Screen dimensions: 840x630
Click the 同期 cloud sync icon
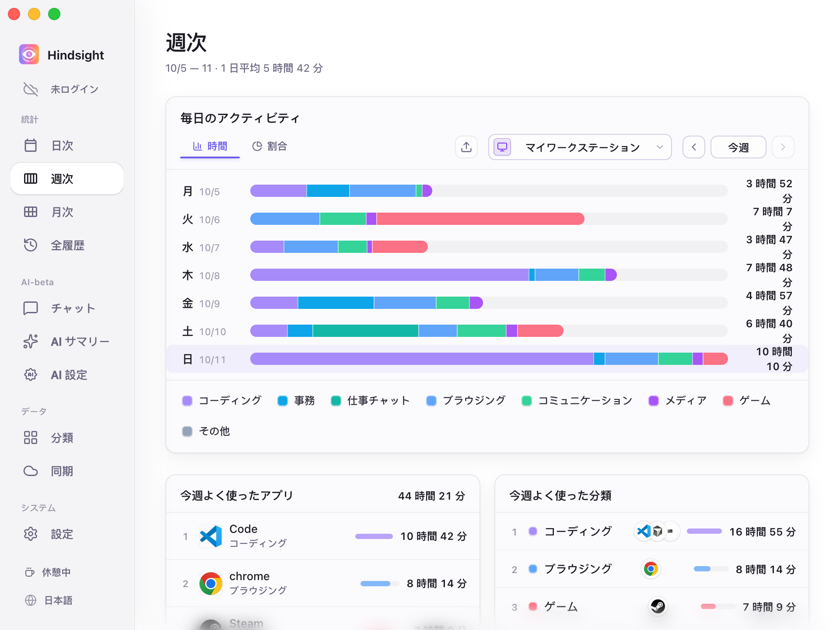coord(31,471)
